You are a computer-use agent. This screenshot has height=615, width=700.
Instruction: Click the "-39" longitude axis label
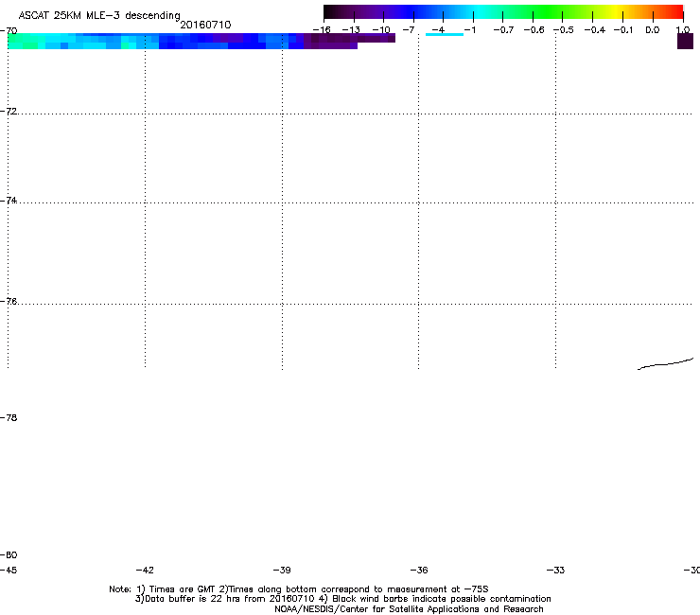click(282, 570)
